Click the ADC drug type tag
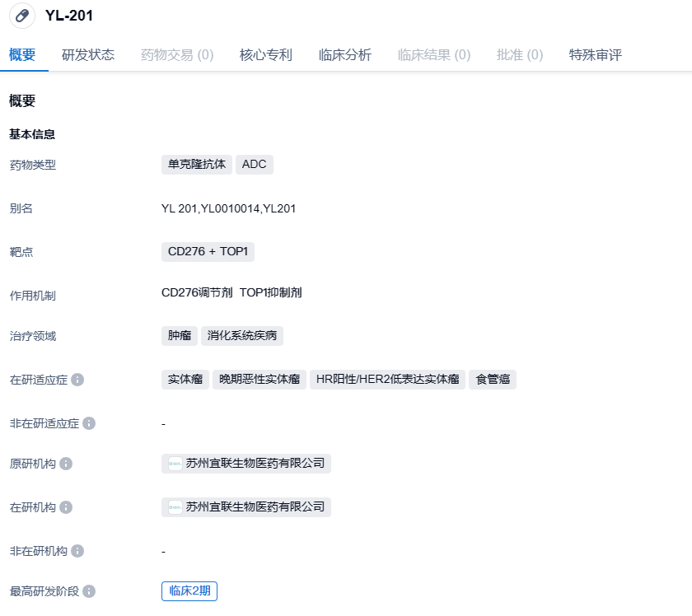Viewport: 692px width, 616px height. click(255, 164)
